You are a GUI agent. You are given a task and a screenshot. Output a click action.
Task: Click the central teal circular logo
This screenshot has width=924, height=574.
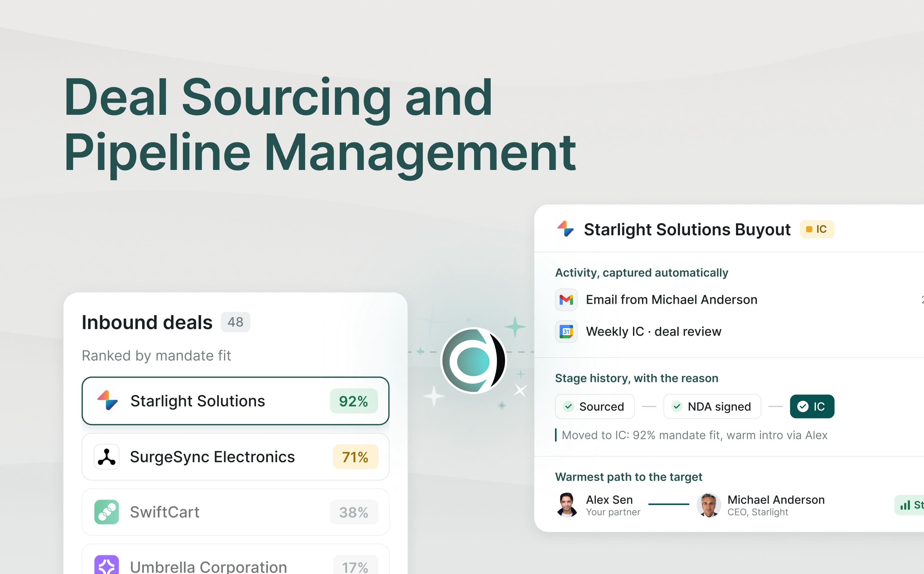pos(473,361)
